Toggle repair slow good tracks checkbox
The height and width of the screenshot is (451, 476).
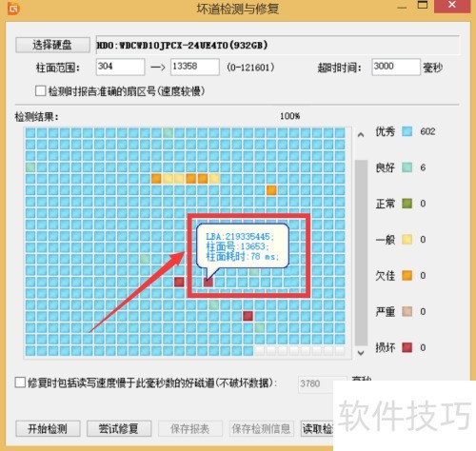(20, 382)
